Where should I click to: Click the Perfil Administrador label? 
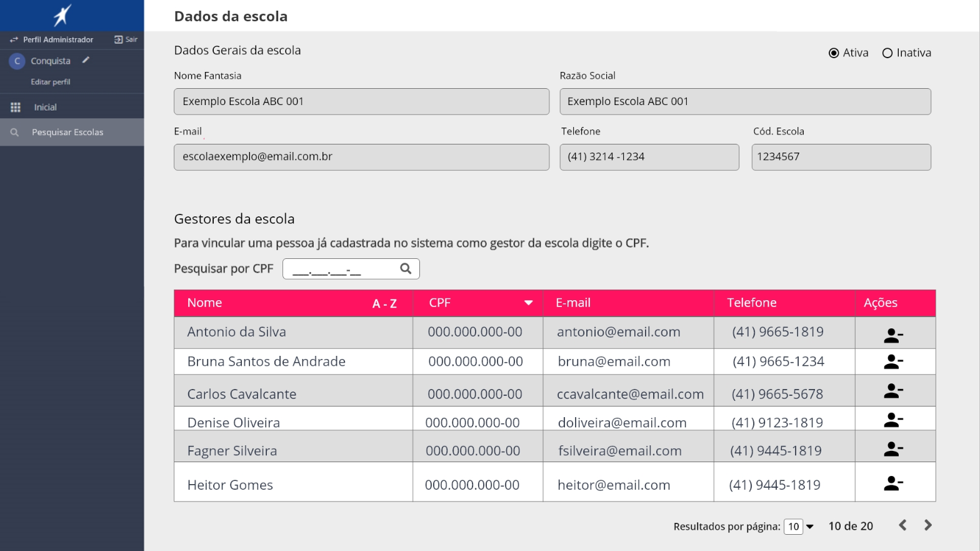point(58,39)
